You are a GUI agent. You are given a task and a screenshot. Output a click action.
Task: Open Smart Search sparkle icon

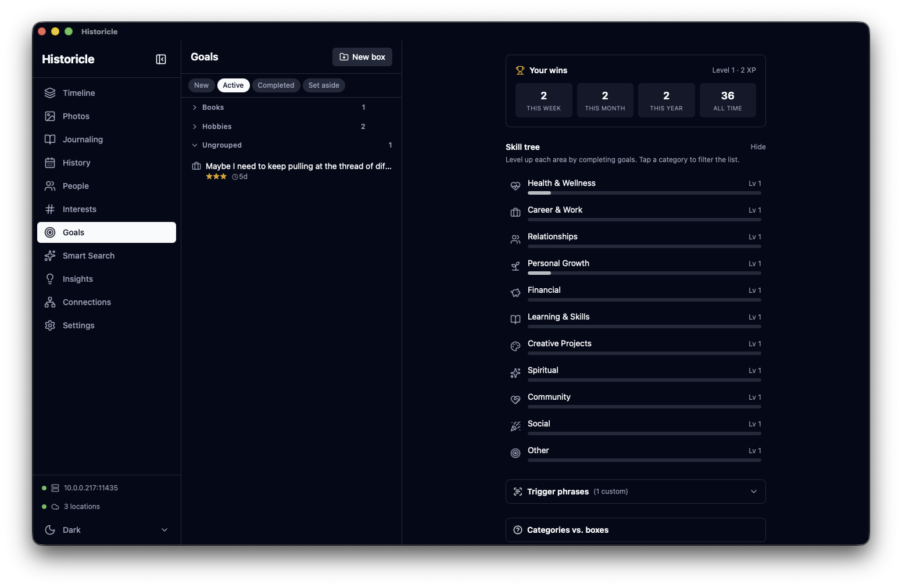click(50, 256)
